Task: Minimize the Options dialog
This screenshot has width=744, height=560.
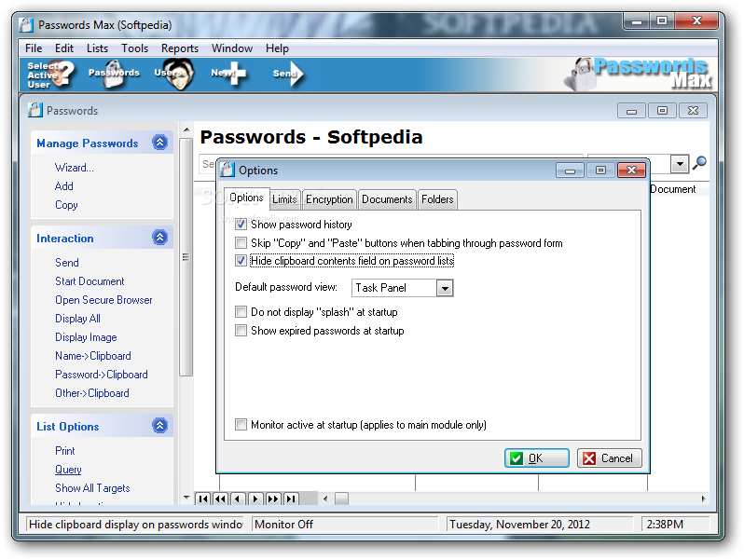Action: click(x=570, y=171)
